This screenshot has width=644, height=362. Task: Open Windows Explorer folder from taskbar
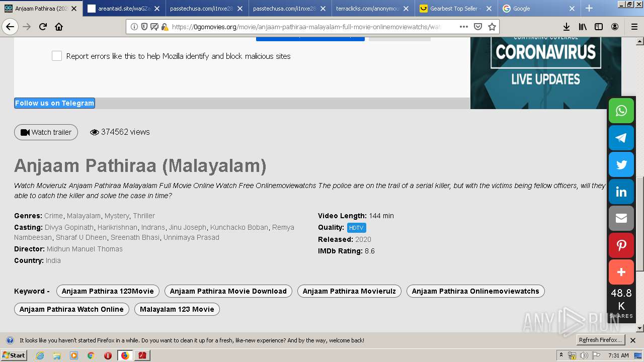(x=57, y=355)
